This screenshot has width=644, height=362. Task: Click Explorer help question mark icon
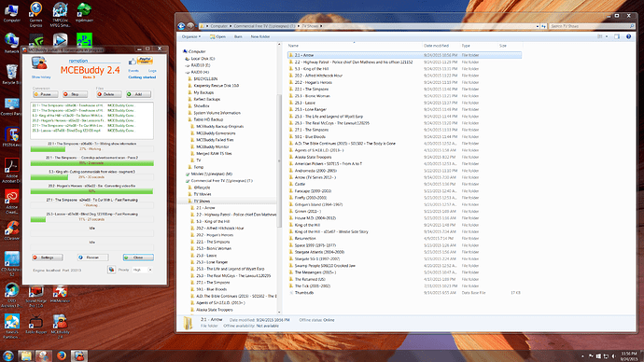628,36
